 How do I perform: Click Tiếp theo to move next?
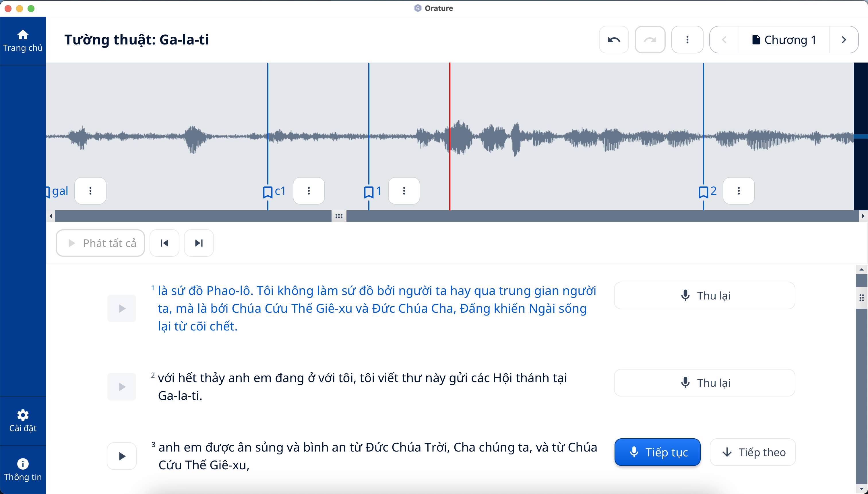pos(753,452)
